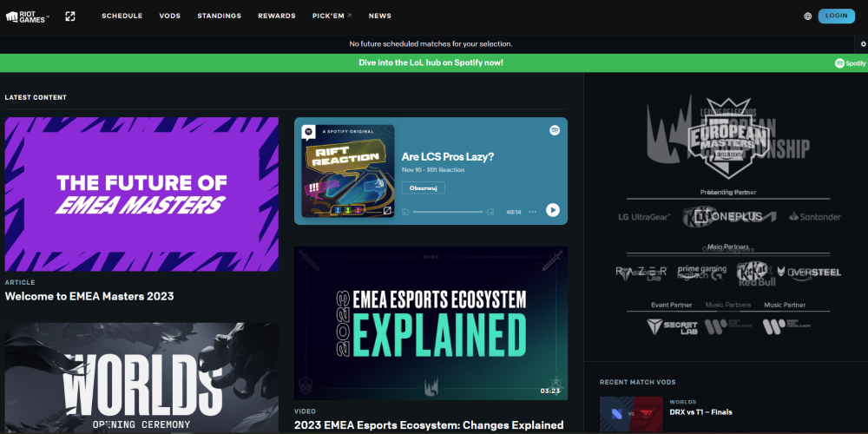Play the Are LCS Pros Lazy episode

[552, 210]
